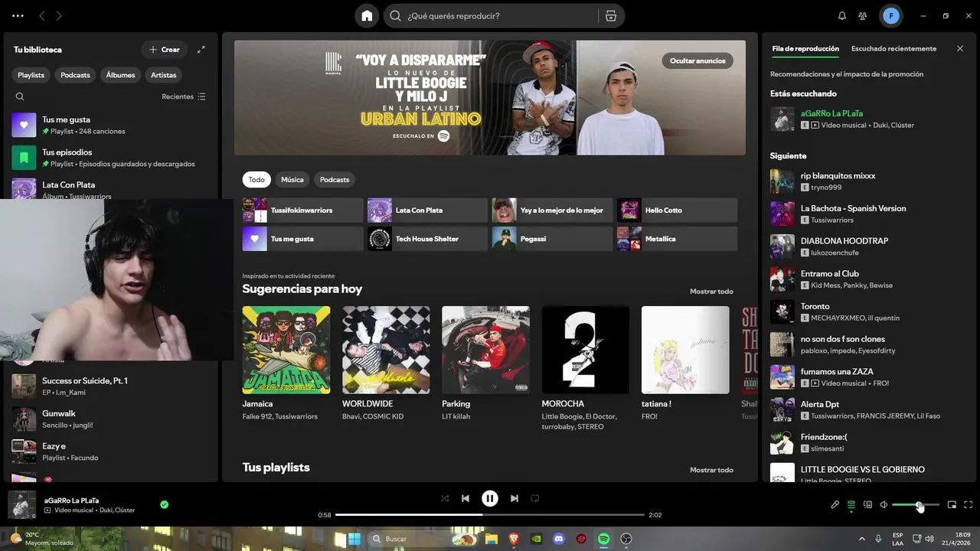980x551 pixels.
Task: Skip to the next track
Action: (514, 498)
